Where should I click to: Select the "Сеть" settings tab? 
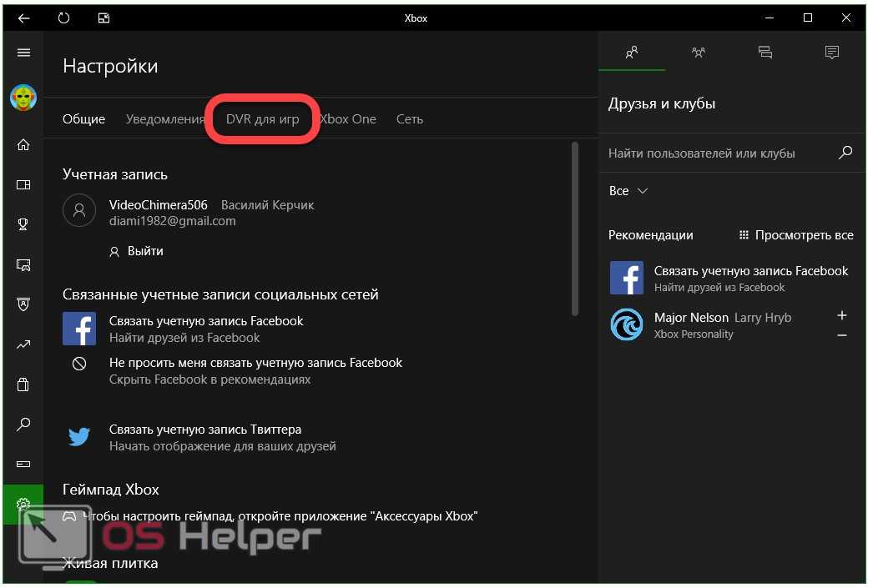[409, 119]
